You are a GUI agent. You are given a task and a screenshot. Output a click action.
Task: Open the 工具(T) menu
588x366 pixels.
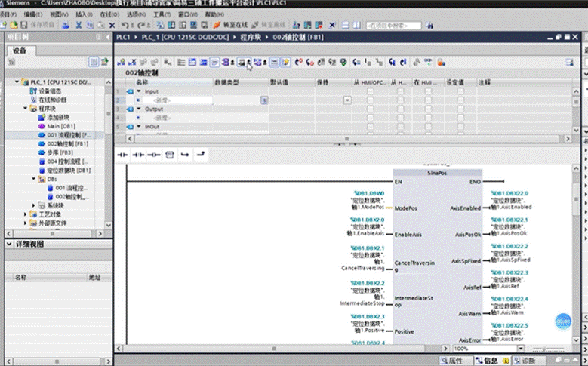(x=162, y=14)
